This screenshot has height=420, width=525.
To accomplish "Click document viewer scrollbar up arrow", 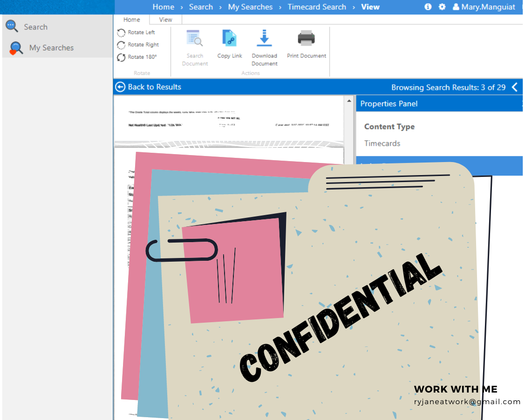I will pos(349,101).
